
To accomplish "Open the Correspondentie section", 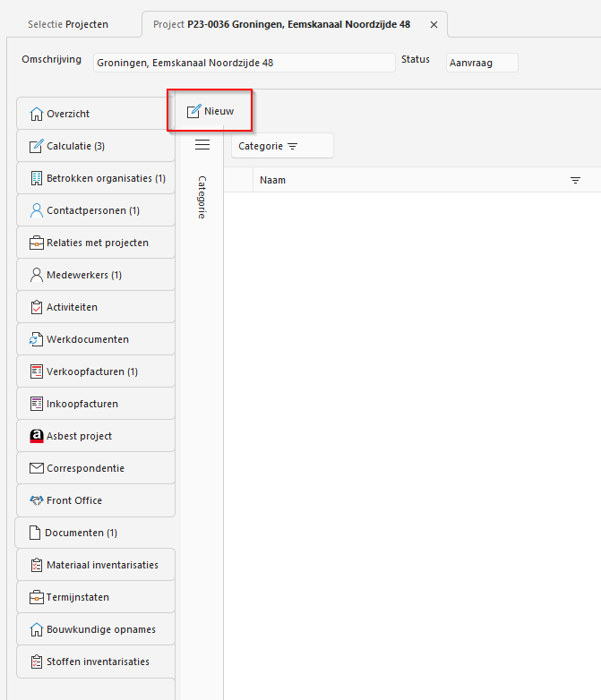I will pos(96,468).
